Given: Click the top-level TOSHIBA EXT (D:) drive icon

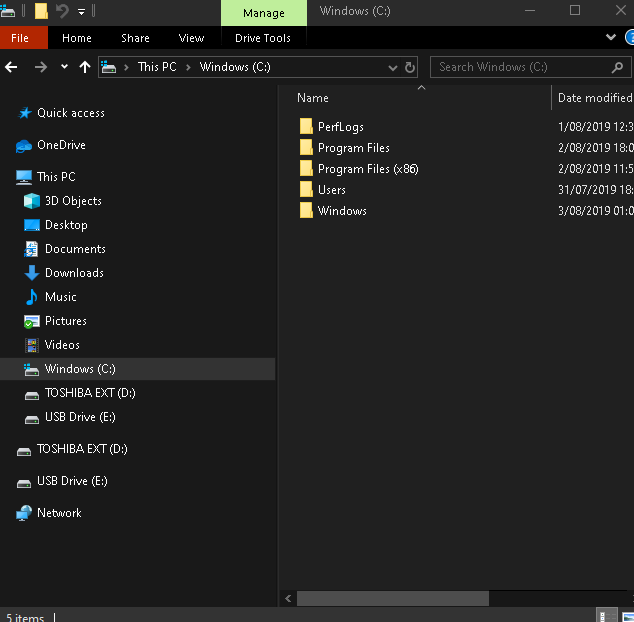Looking at the screenshot, I should point(24,451).
